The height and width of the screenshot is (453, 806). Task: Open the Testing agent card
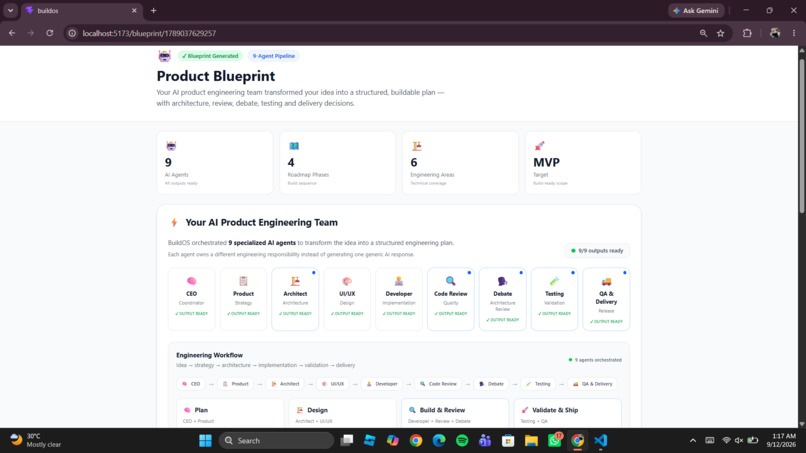tap(554, 299)
